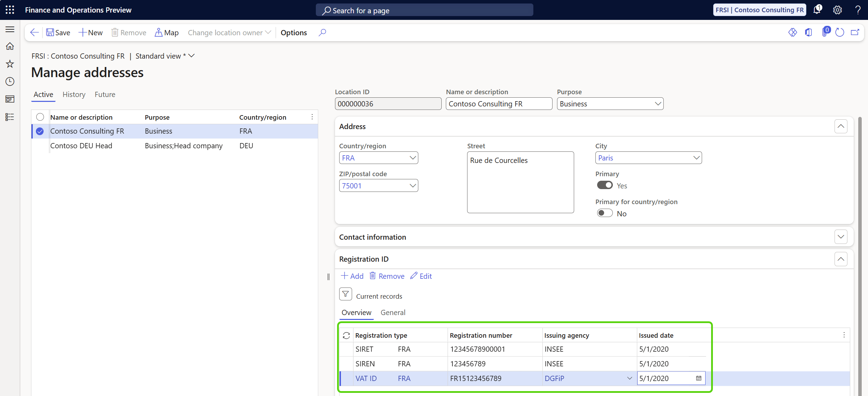Open Recent clock icon in sidebar
This screenshot has height=396, width=868.
click(10, 81)
